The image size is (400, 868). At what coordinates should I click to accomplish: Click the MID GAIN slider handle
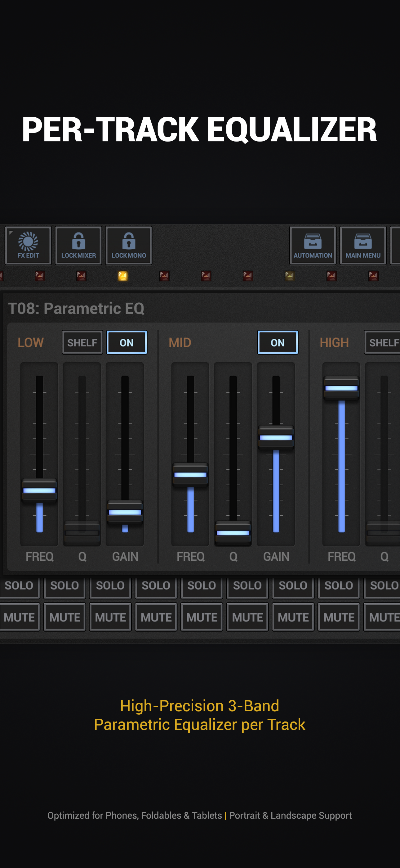click(x=276, y=437)
